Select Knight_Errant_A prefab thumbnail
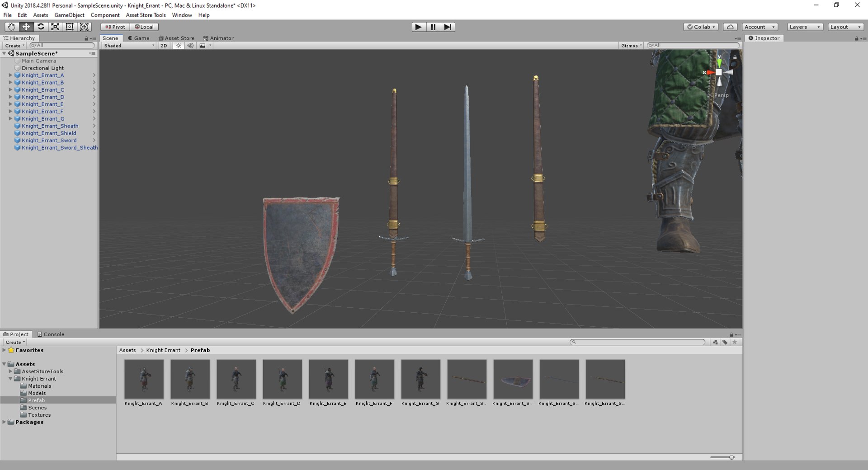Viewport: 868px width, 470px height. 144,379
